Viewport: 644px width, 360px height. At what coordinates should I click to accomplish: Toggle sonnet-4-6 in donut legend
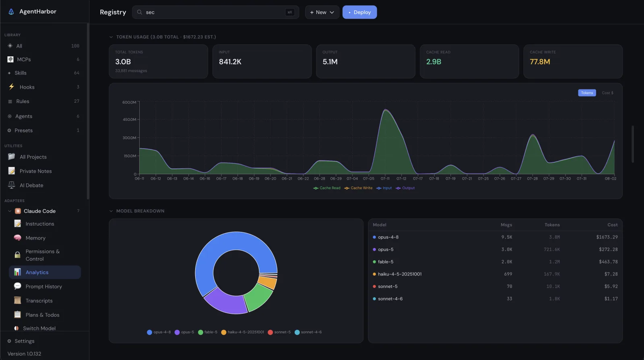308,332
